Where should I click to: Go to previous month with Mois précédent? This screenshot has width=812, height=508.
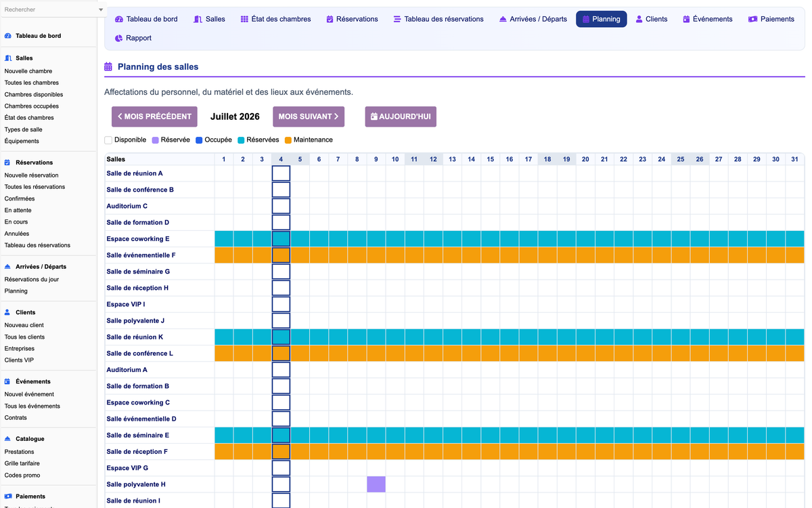pyautogui.click(x=154, y=117)
